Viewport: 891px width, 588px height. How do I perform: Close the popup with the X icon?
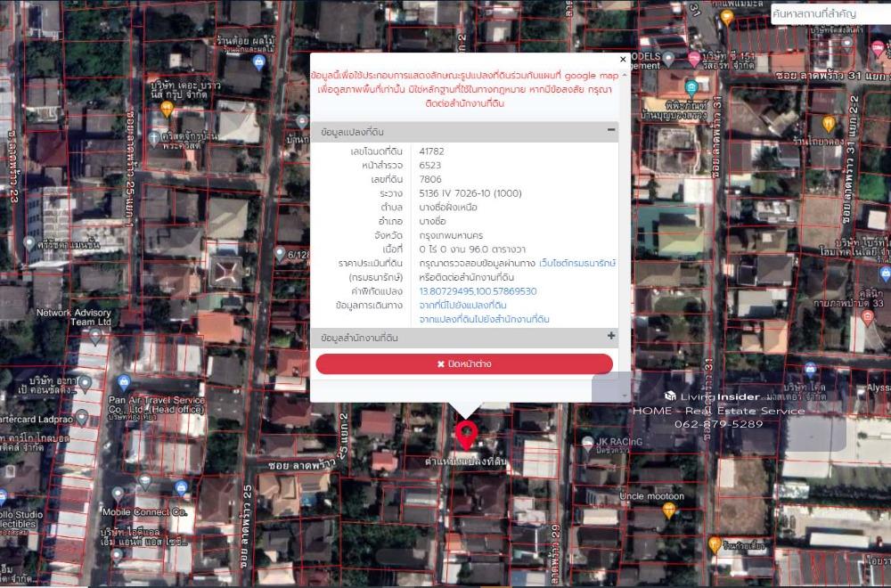tap(623, 60)
